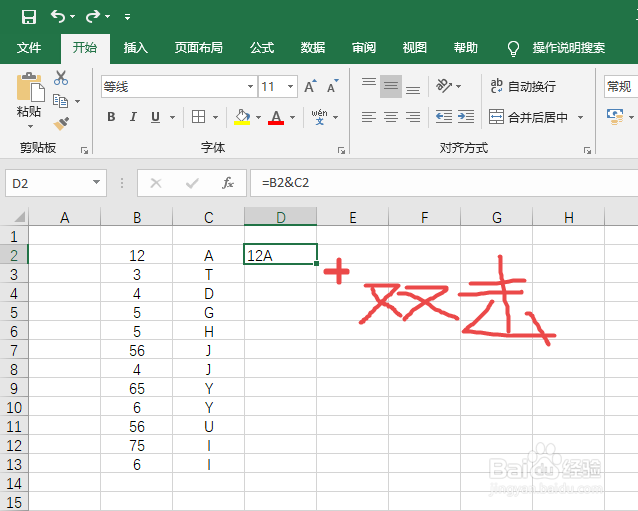The image size is (638, 511).
Task: Redo the last action
Action: point(92,16)
